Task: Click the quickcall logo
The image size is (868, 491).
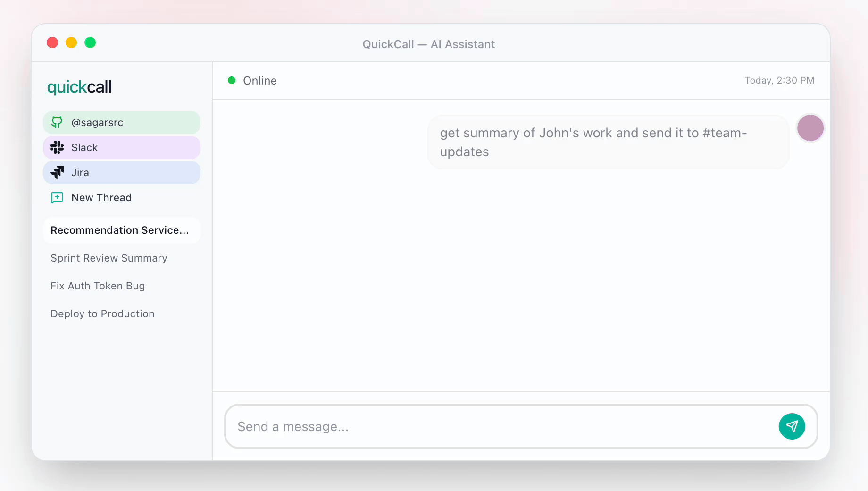Action: [79, 87]
